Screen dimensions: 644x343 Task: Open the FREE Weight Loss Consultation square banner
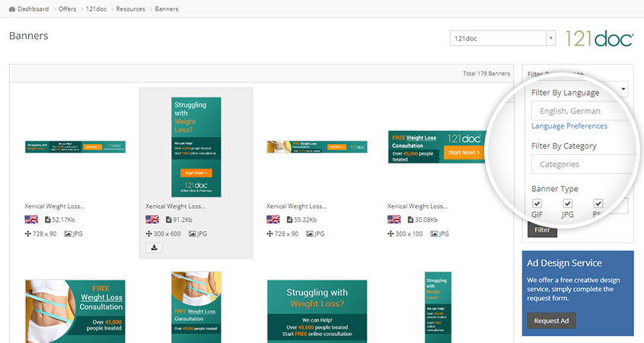75,311
